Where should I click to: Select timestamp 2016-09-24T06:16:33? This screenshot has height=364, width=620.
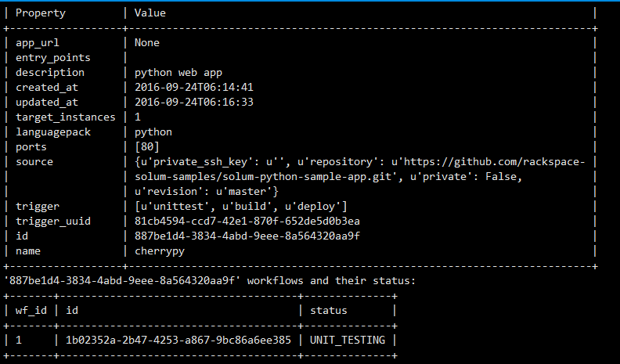194,103
